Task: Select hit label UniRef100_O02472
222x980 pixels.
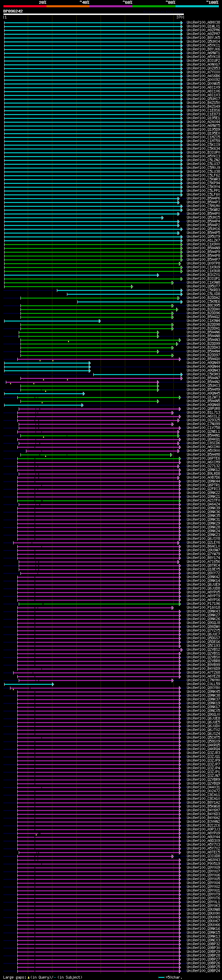Action: [203, 791]
